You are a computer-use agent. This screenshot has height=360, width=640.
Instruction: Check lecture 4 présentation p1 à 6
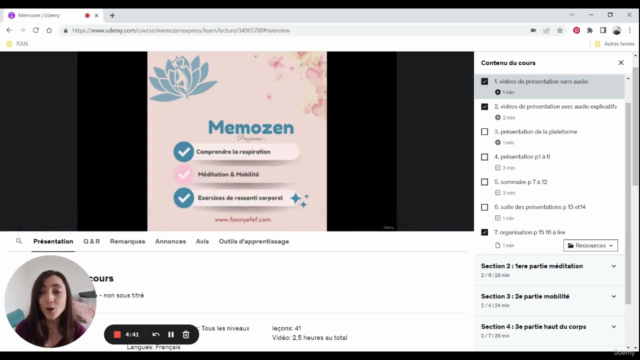click(x=484, y=157)
